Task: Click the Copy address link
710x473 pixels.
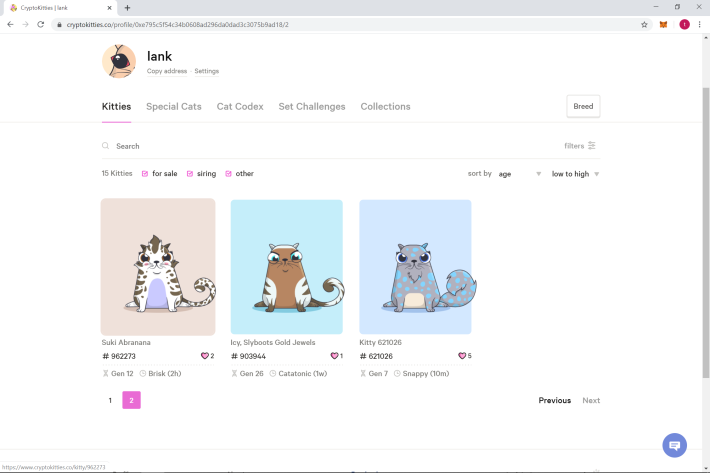Action: click(167, 71)
